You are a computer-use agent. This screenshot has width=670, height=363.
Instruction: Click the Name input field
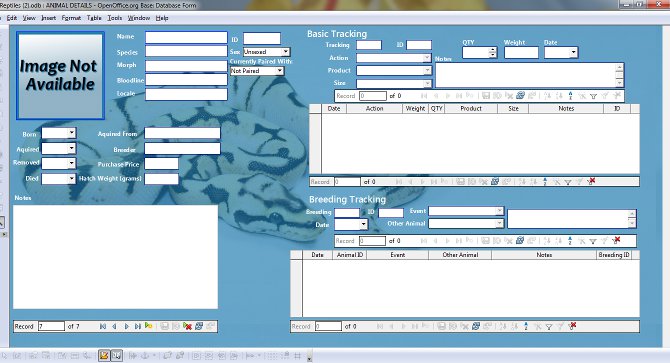coord(186,38)
